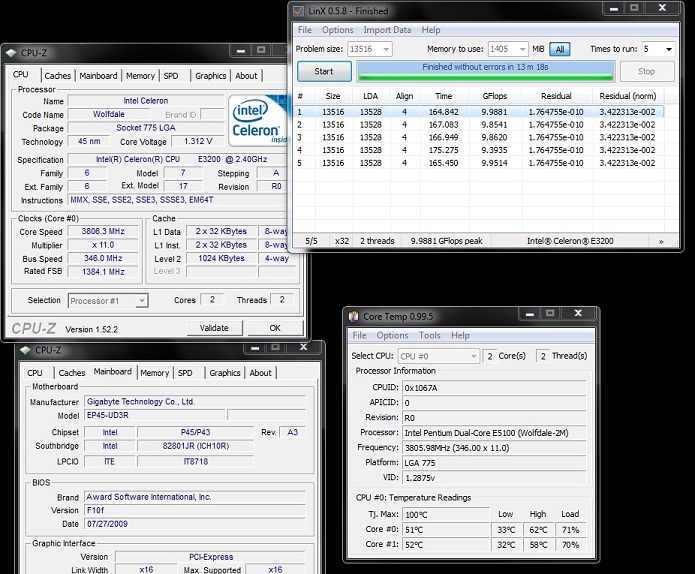
Task: Switch to About tab in upper CPU-Z
Action: click(246, 76)
